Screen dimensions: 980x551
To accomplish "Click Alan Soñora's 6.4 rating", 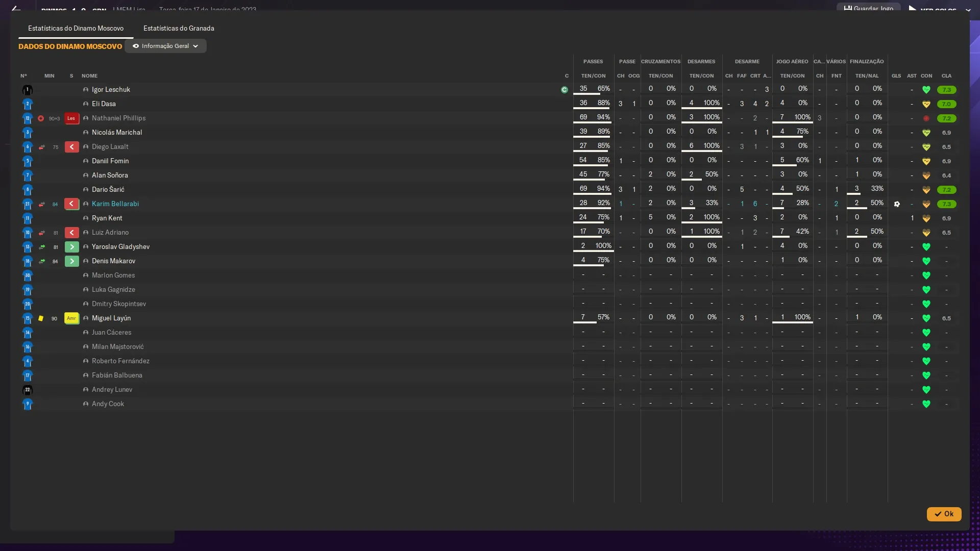I will [x=946, y=176].
